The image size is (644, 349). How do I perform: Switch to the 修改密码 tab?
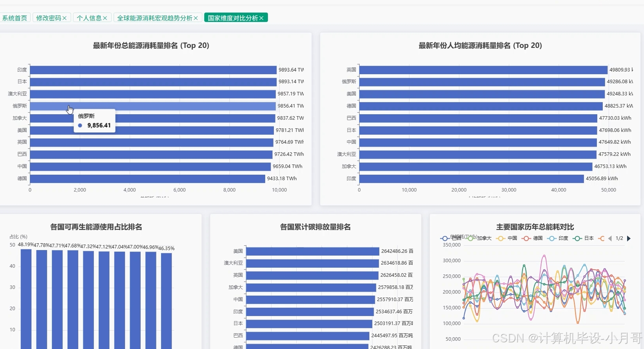(49, 18)
